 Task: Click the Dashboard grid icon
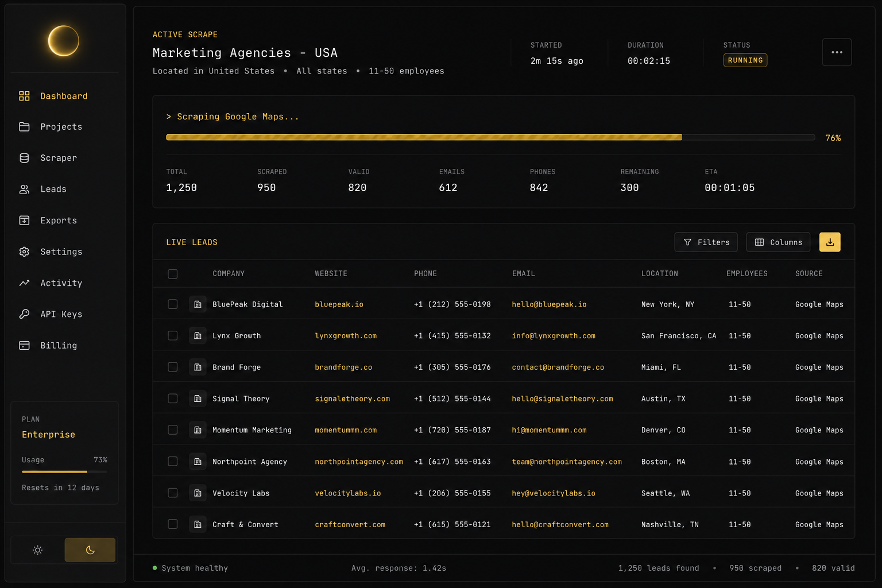[x=24, y=96]
